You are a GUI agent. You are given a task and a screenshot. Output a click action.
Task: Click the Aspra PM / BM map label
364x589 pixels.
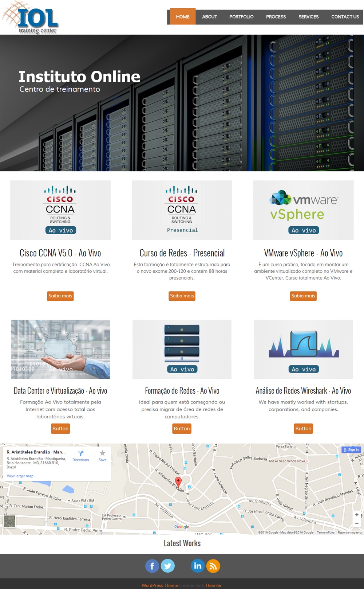[83, 500]
